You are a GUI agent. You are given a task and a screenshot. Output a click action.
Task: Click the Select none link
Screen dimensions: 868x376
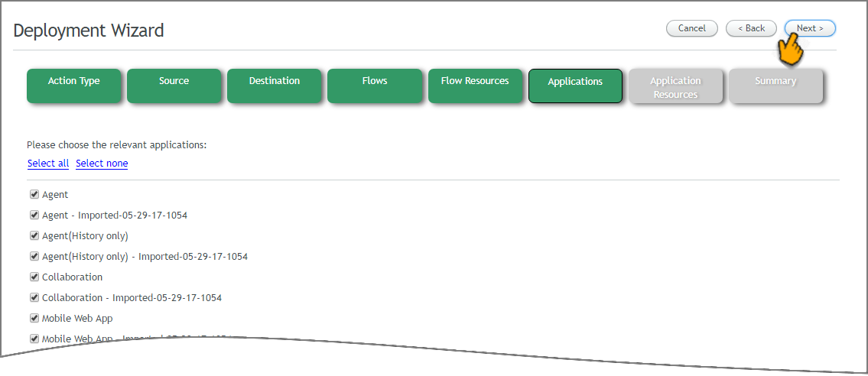point(102,163)
